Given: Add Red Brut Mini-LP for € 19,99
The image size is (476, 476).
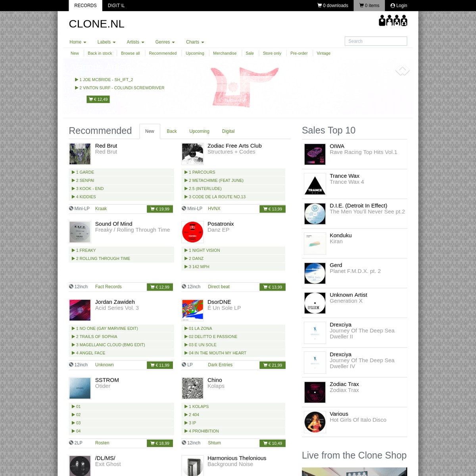Looking at the screenshot, I should 160,209.
